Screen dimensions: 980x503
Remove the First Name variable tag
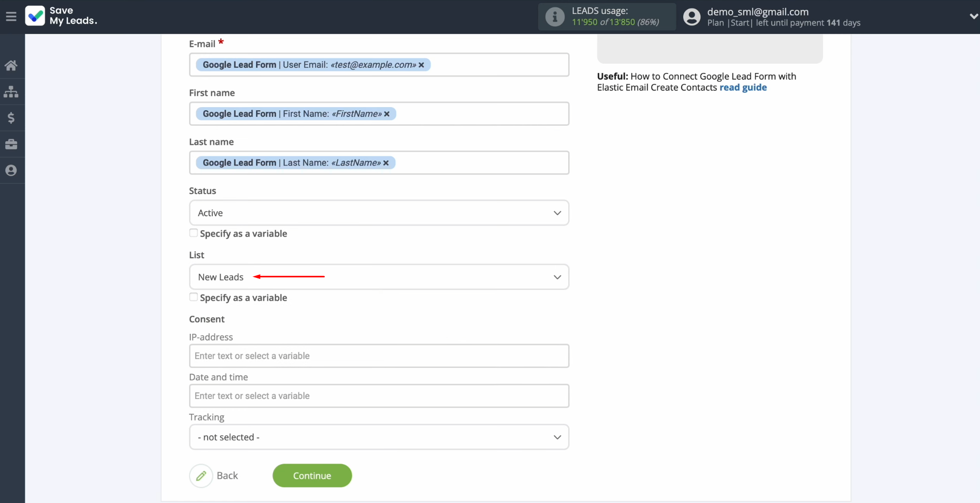coord(387,114)
